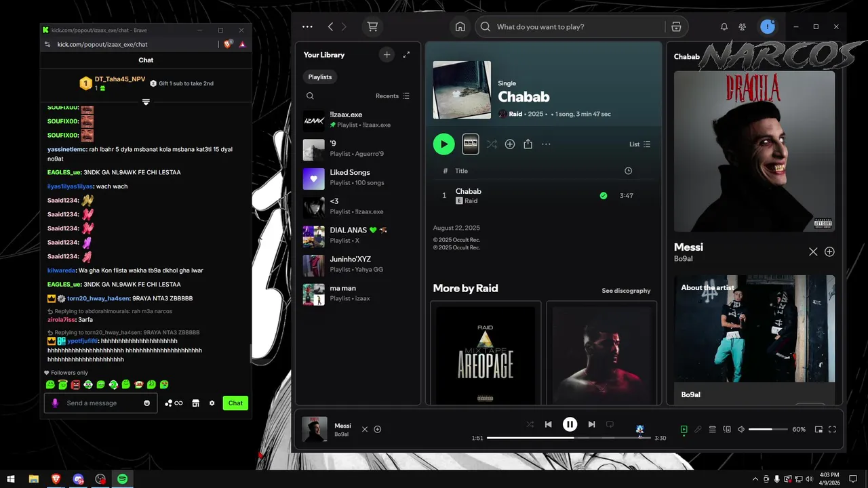
Task: Pause the Messi track
Action: pyautogui.click(x=570, y=424)
